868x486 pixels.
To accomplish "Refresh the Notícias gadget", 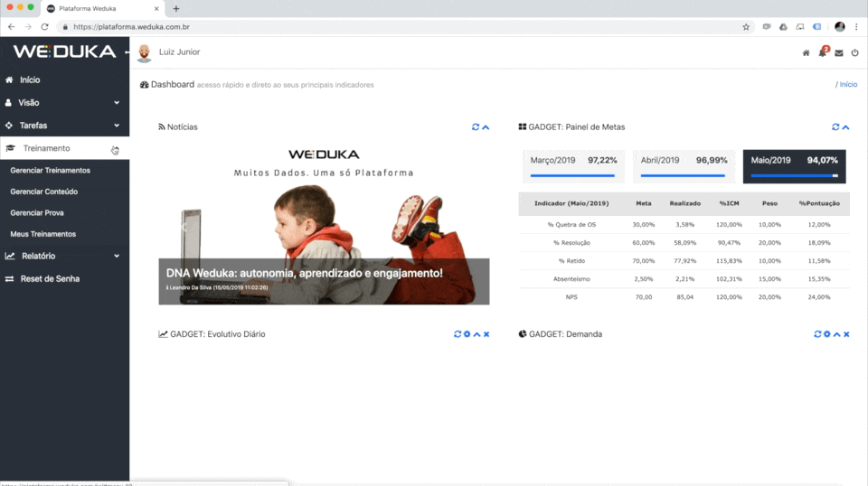I will (x=476, y=127).
